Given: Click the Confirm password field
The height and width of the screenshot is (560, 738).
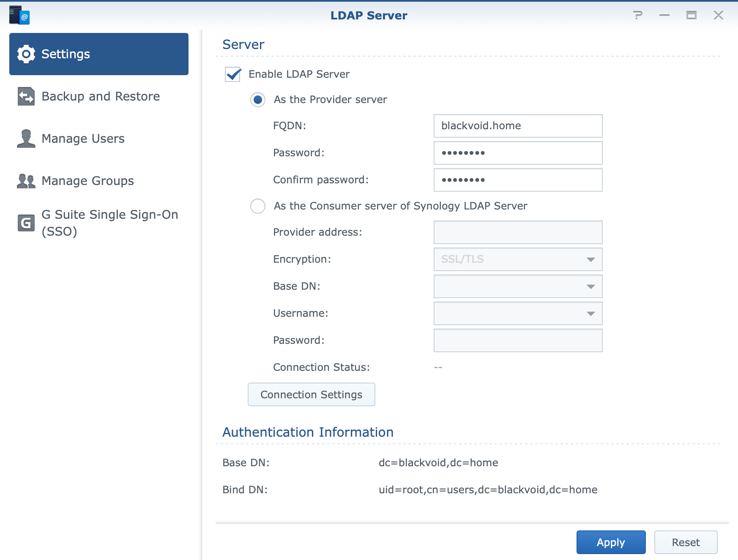Looking at the screenshot, I should (518, 180).
